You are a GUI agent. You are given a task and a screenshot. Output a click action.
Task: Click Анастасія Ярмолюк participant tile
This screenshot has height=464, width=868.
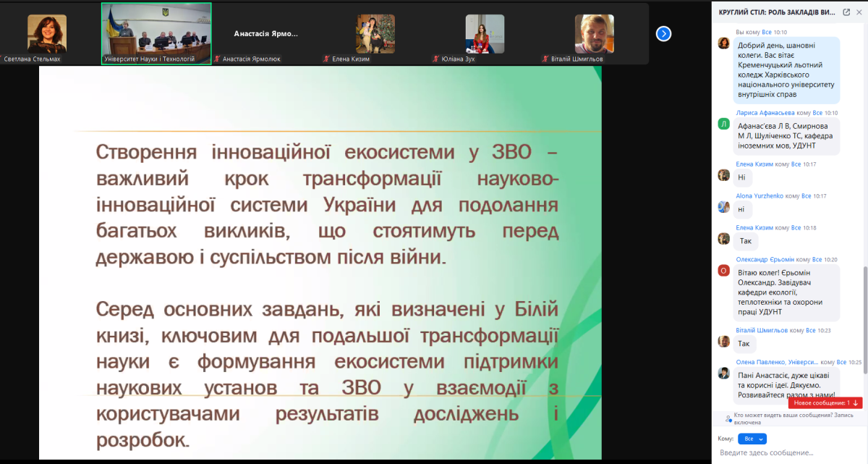click(x=265, y=33)
